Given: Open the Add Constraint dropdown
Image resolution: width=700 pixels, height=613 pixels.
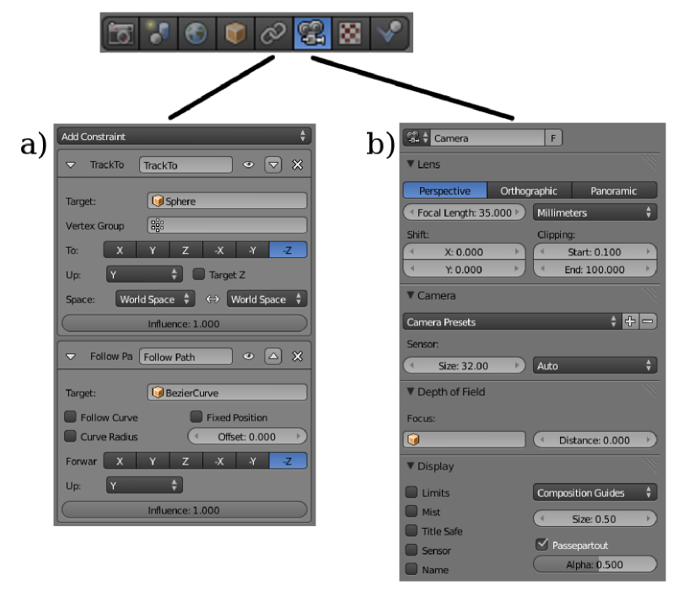Looking at the screenshot, I should pyautogui.click(x=184, y=136).
